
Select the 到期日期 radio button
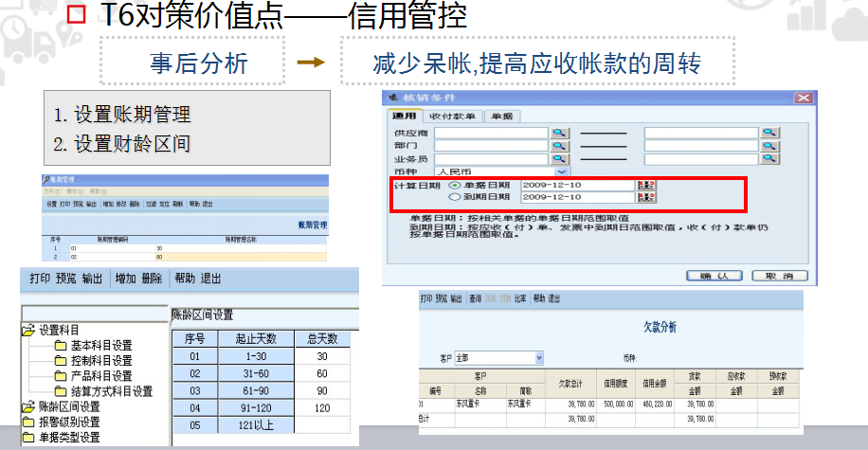[455, 197]
